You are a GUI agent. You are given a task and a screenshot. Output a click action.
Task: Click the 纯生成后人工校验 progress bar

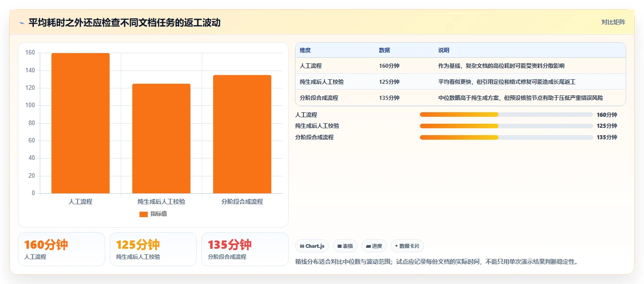point(506,126)
